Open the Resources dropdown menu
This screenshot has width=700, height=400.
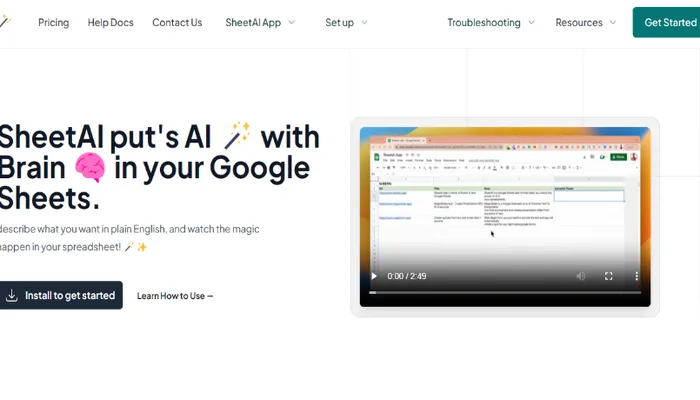click(x=586, y=22)
